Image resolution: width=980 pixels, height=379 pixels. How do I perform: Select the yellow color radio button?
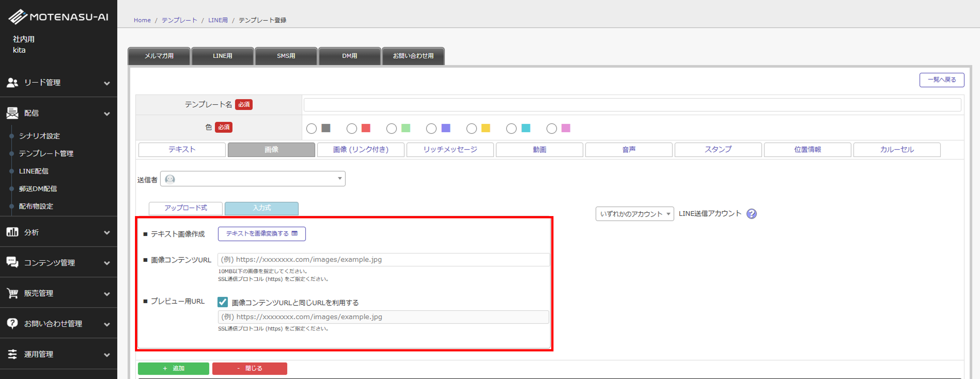[471, 128]
